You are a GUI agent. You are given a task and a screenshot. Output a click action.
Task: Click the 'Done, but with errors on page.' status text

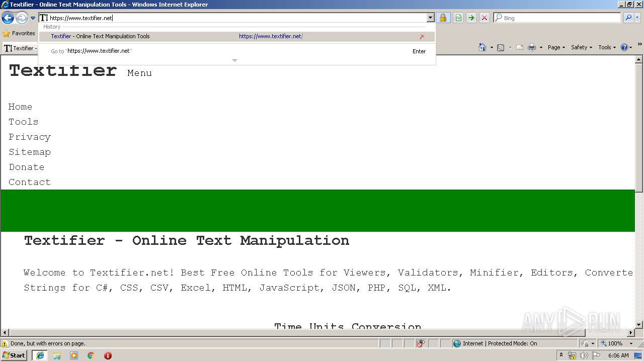[48, 344]
